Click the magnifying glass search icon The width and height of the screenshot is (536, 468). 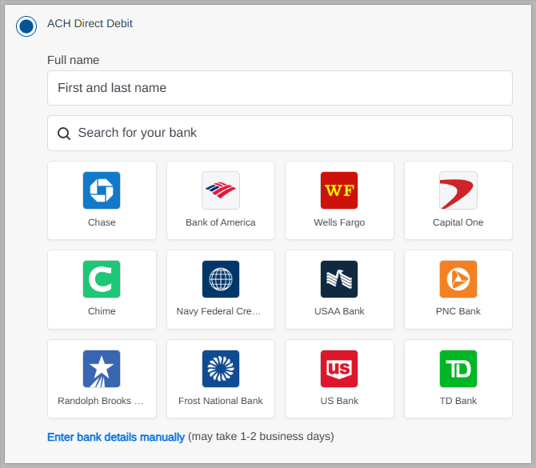pyautogui.click(x=64, y=133)
